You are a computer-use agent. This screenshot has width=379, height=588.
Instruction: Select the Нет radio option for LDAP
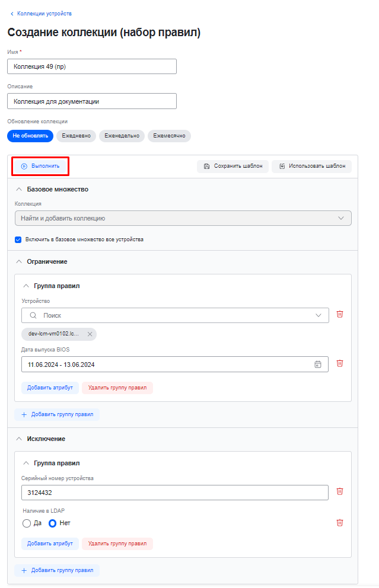[x=52, y=523]
